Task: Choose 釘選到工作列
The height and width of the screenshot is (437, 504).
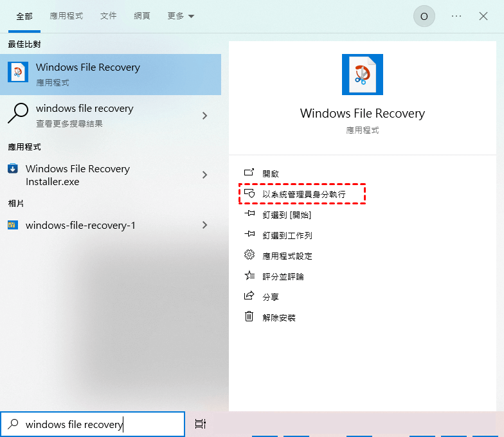Action: [x=287, y=235]
